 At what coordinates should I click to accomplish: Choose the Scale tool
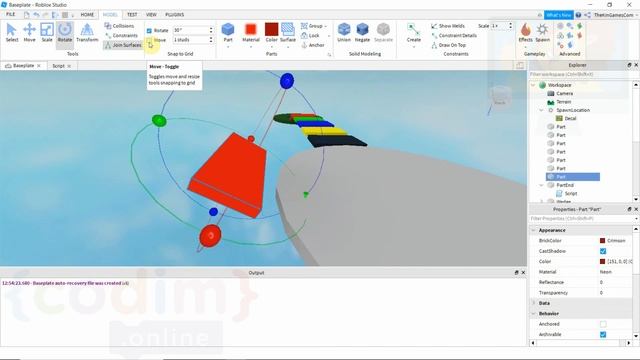47,33
